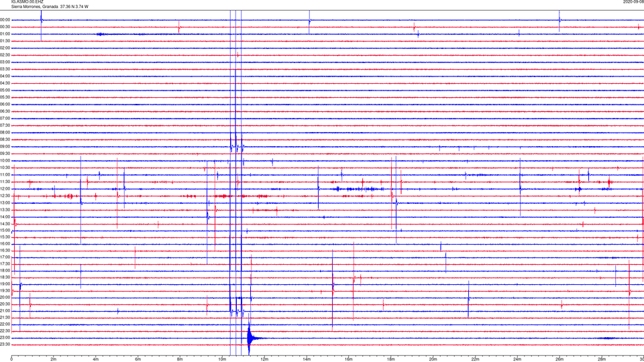This screenshot has width=644, height=362.
Task: Select the 11:30 time label
Action: coord(5,182)
